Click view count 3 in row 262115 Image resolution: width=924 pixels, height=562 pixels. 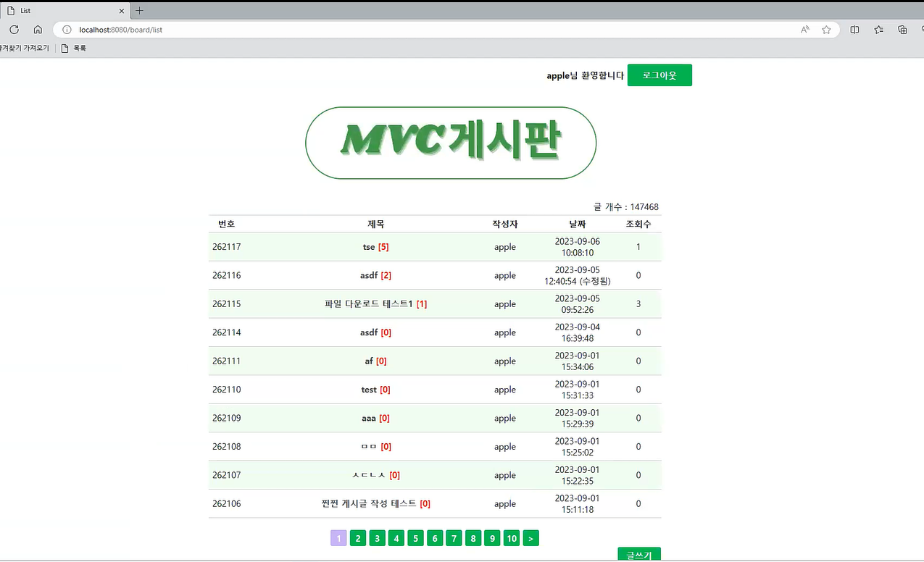638,304
